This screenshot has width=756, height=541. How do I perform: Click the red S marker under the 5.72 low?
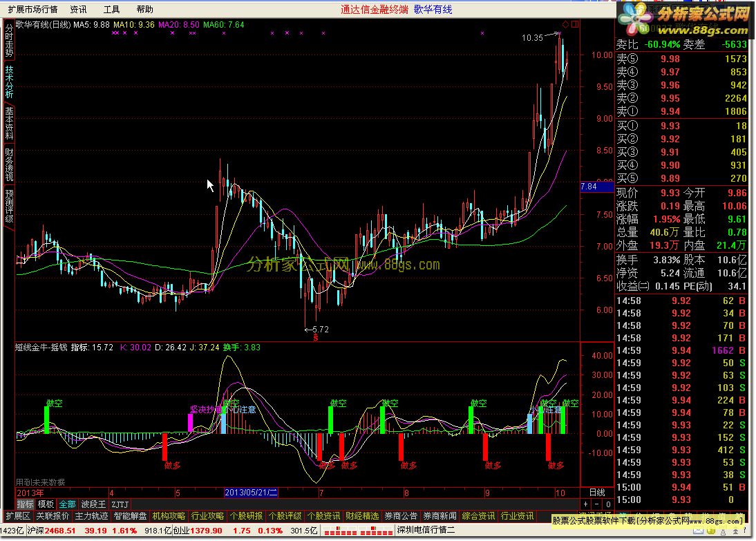(316, 338)
